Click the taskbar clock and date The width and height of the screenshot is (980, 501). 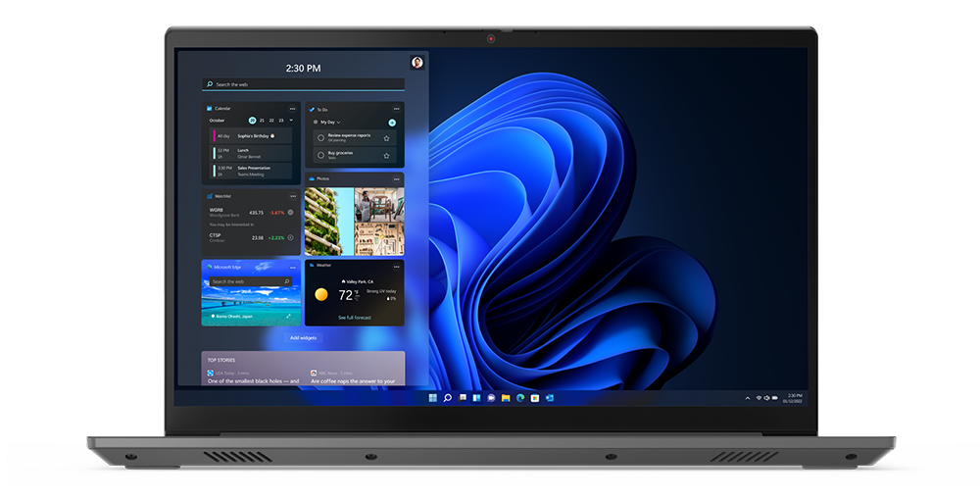794,398
